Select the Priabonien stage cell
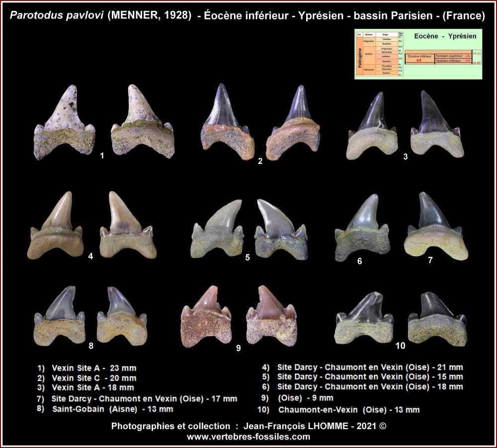The width and height of the screenshot is (497, 448). click(x=386, y=49)
